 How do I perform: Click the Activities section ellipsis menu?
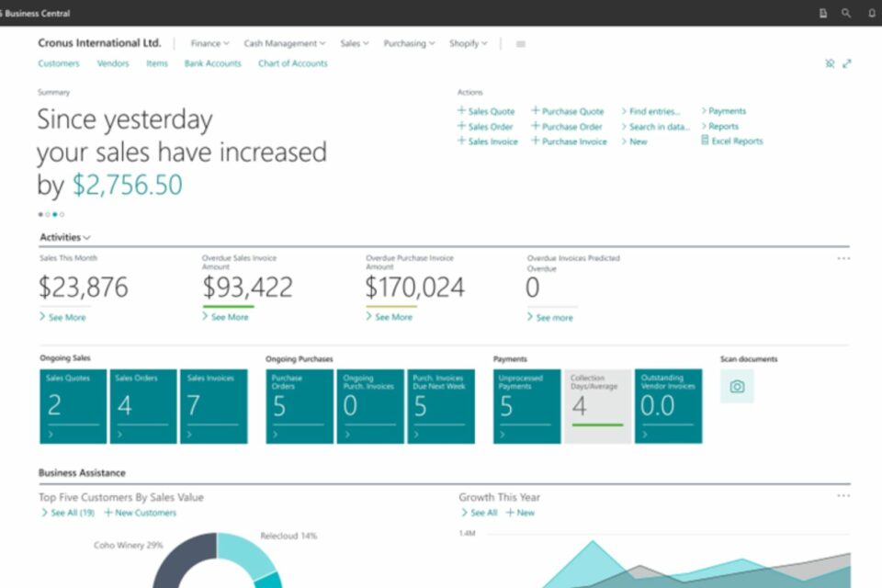coord(843,259)
